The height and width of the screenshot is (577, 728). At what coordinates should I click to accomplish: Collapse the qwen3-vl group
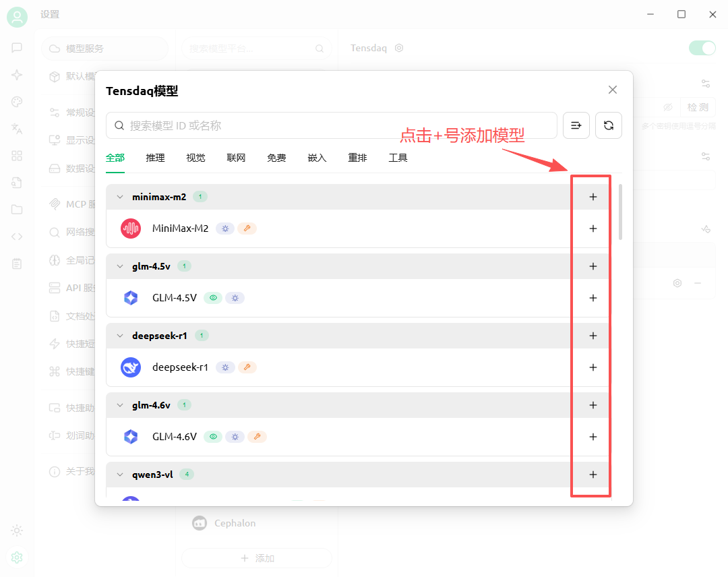(120, 475)
